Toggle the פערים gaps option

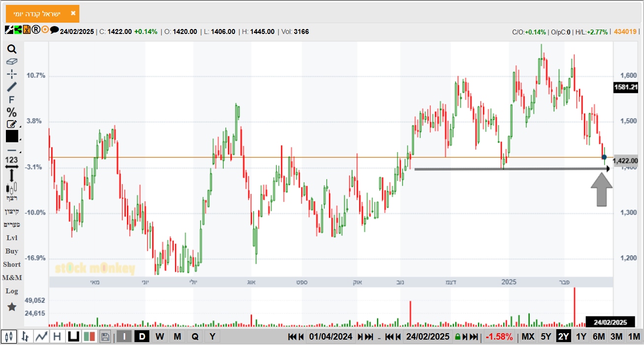tap(12, 224)
